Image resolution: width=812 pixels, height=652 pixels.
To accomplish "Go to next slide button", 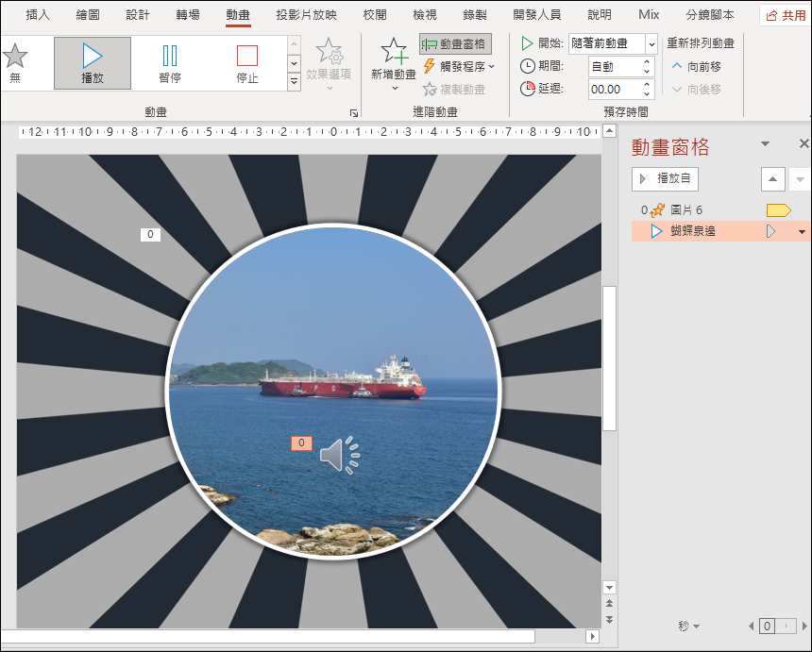I will point(610,619).
